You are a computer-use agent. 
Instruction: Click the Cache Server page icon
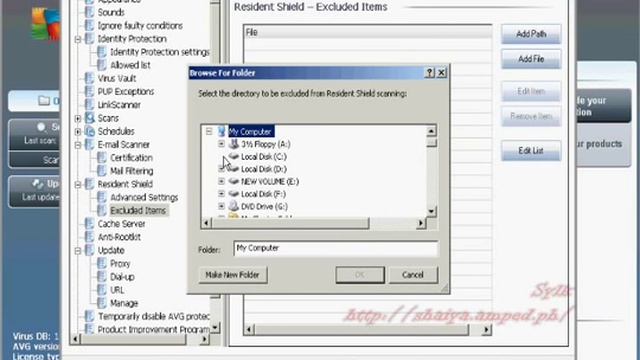coord(89,224)
